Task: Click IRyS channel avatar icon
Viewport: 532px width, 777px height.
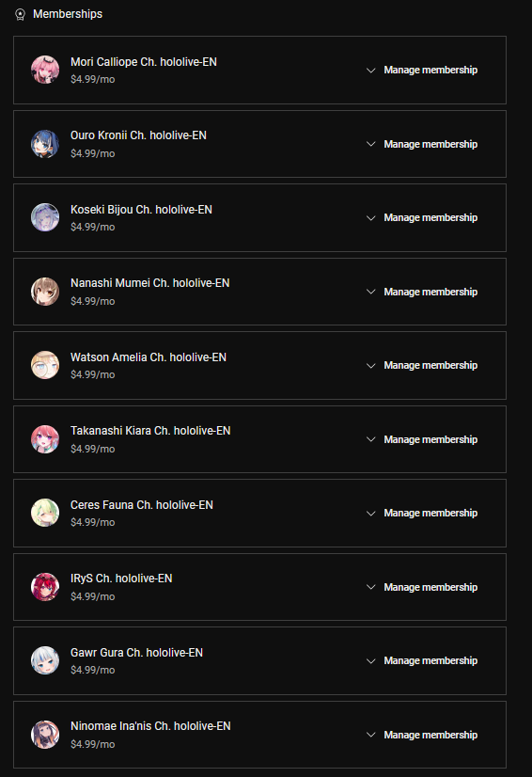Action: click(x=45, y=587)
